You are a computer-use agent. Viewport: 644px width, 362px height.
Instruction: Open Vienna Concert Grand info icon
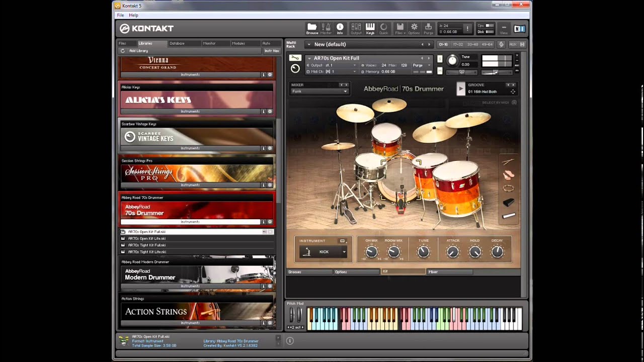(x=263, y=74)
